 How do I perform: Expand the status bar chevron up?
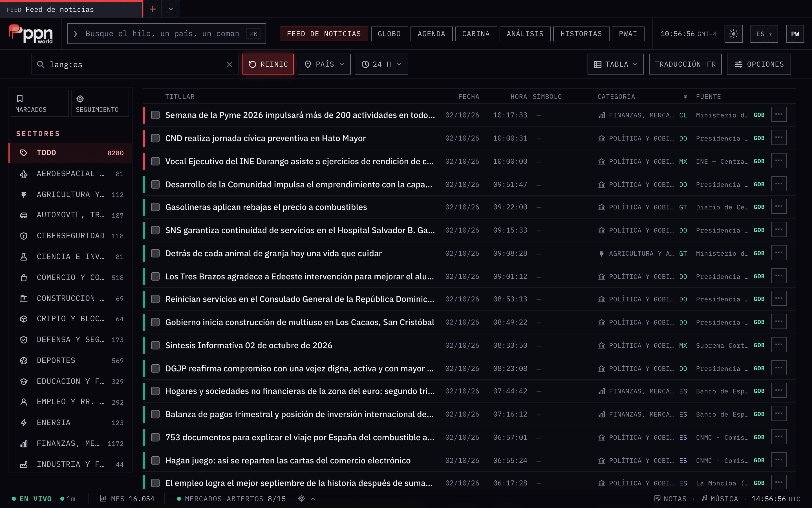tap(313, 499)
